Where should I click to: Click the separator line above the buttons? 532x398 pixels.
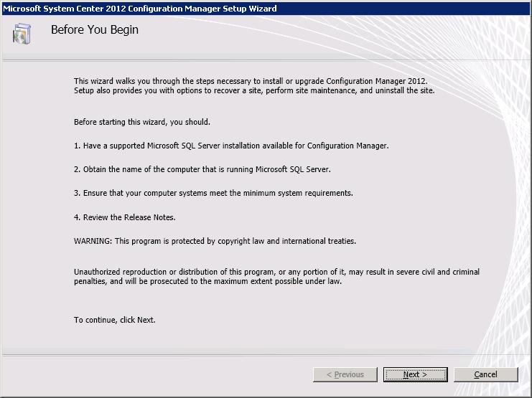click(x=266, y=354)
